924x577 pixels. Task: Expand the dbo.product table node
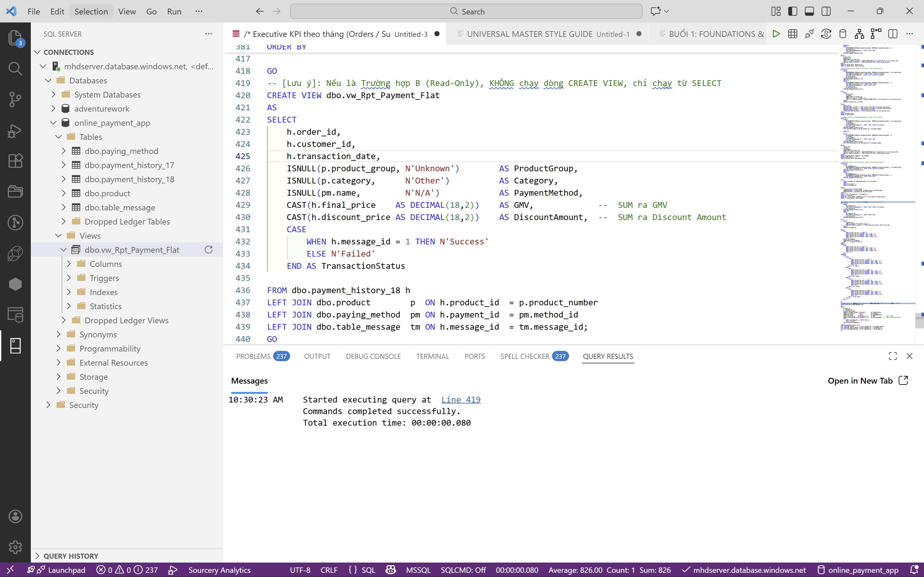point(64,193)
